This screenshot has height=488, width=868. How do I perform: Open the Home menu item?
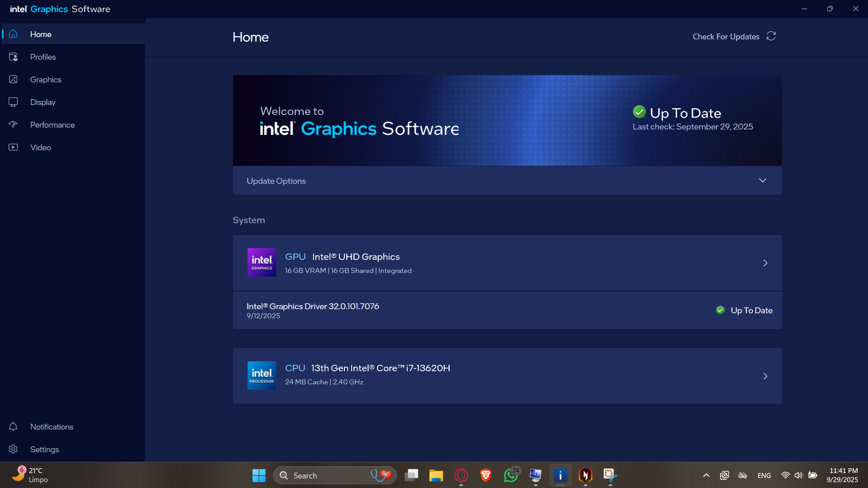point(73,34)
